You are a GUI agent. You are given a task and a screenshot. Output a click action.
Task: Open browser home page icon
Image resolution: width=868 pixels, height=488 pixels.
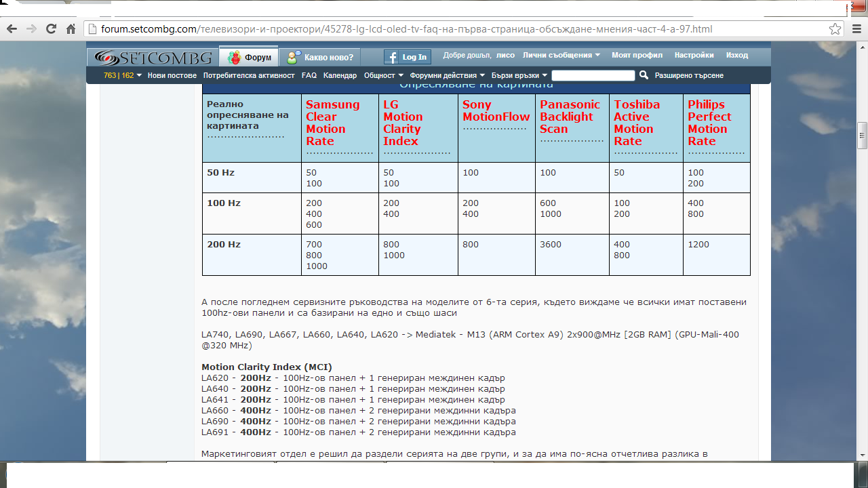[71, 29]
